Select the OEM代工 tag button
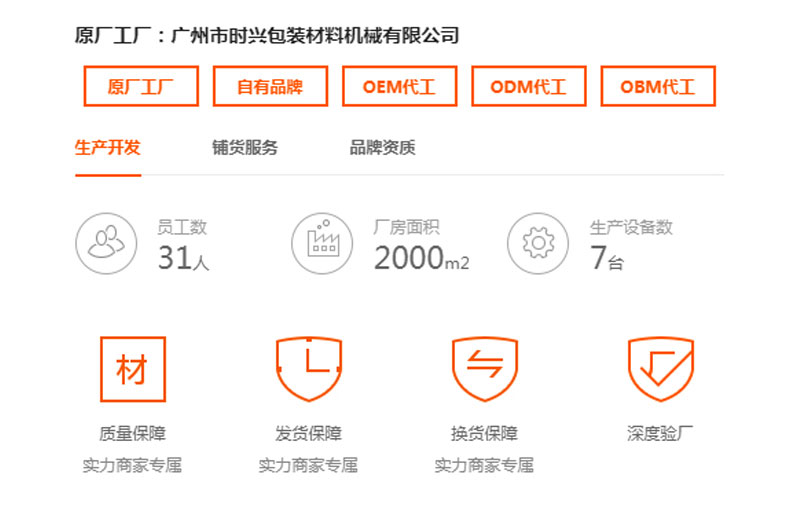Viewport: 790px width, 517px height. coord(400,86)
